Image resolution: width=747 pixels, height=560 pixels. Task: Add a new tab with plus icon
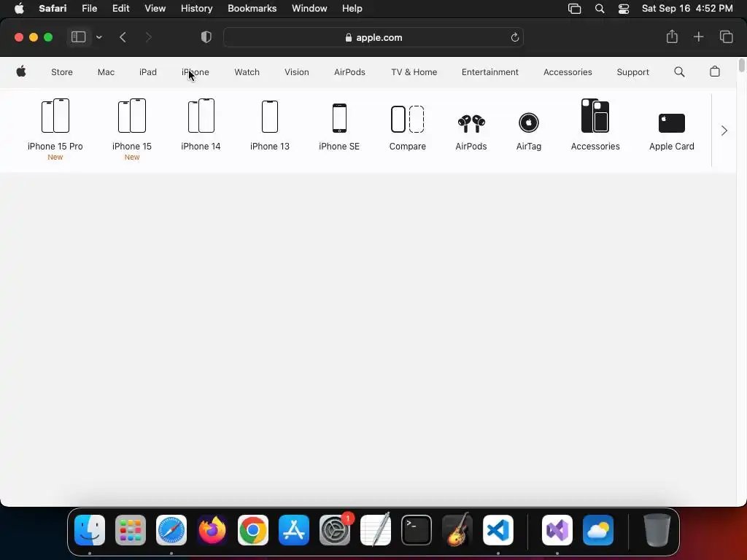(x=698, y=36)
